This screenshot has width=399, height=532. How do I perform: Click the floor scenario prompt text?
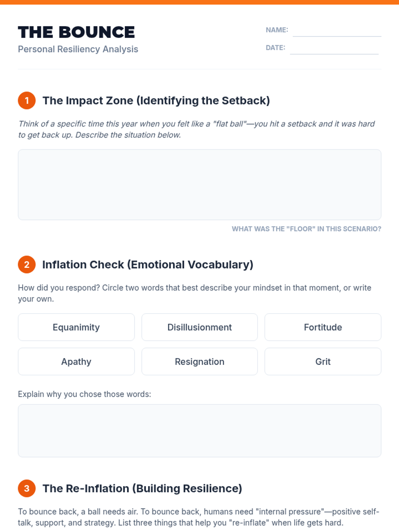coord(306,229)
